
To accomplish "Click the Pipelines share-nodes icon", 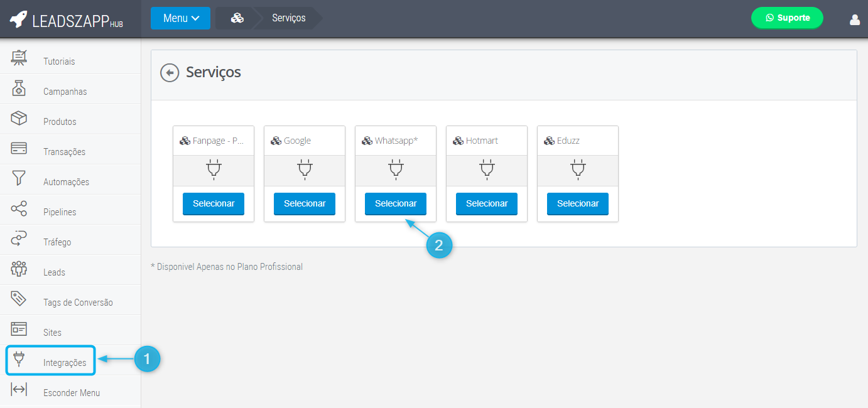I will pos(19,209).
